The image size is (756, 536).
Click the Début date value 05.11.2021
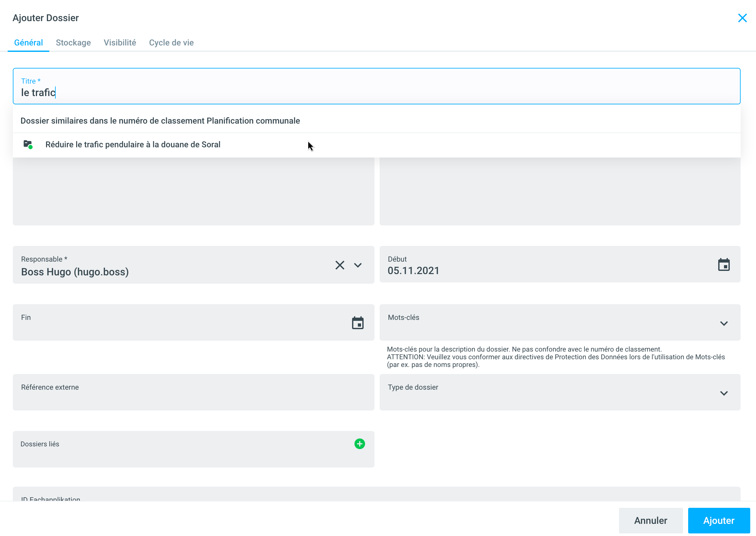[x=413, y=271]
